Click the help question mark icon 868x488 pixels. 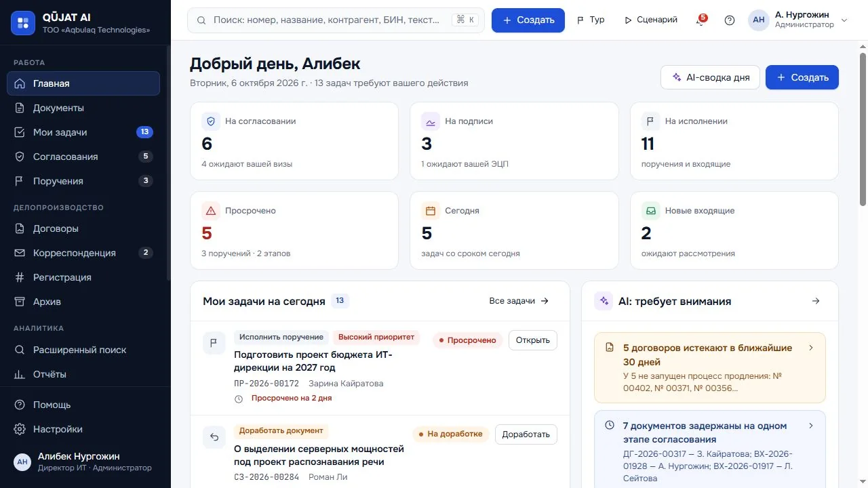click(730, 20)
